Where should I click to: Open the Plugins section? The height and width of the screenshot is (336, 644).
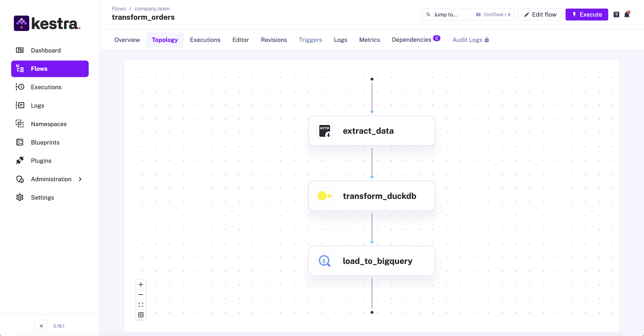pos(41,161)
